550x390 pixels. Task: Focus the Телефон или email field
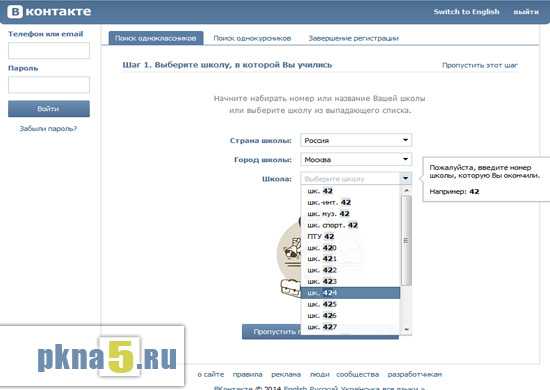click(49, 50)
